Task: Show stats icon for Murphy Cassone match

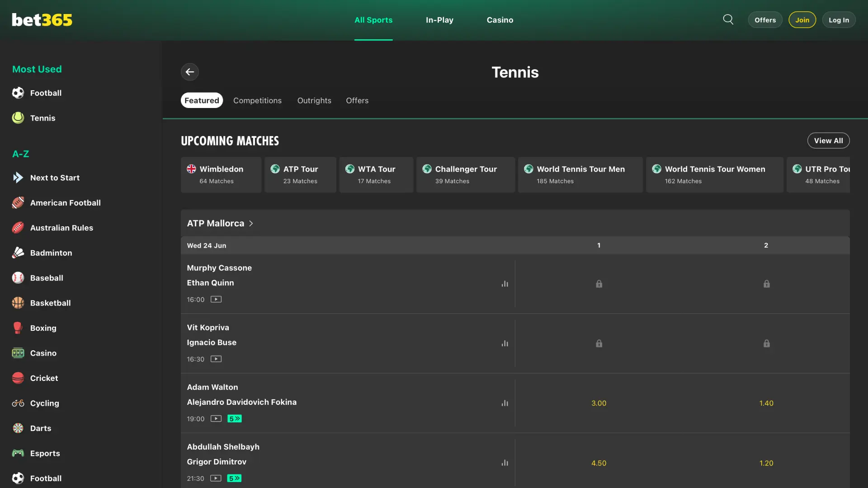Action: pos(505,284)
